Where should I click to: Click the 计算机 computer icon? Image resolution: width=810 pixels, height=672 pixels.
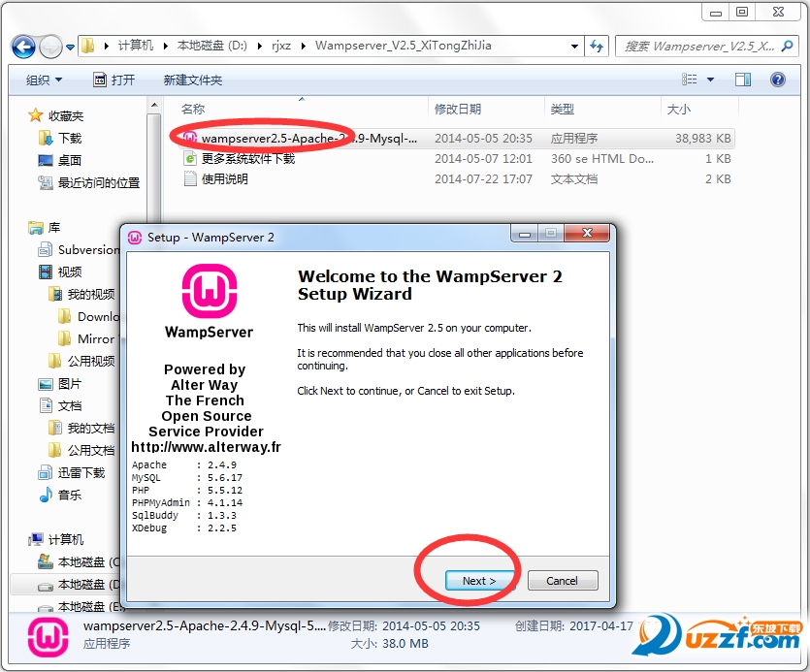pos(36,539)
